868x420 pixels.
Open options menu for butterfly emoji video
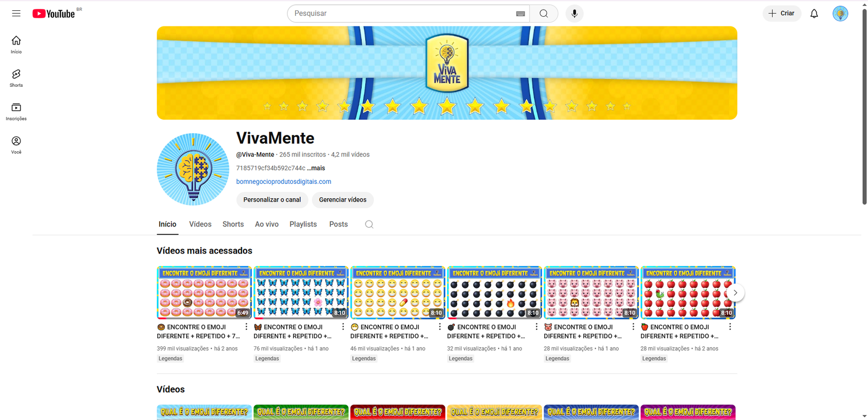(343, 327)
